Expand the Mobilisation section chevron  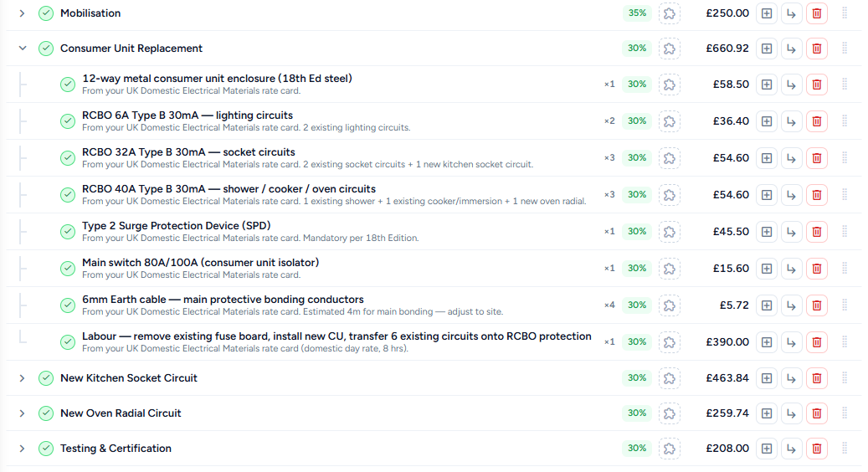(x=22, y=13)
